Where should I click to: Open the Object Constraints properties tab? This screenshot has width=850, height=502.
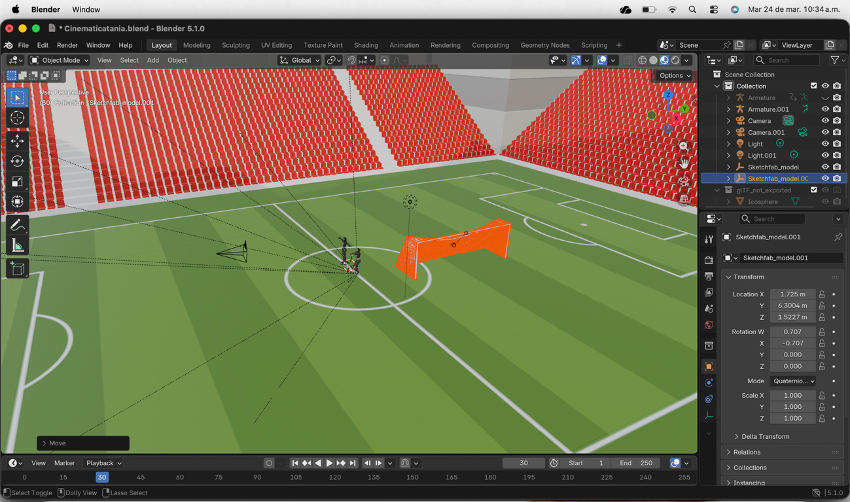point(709,399)
